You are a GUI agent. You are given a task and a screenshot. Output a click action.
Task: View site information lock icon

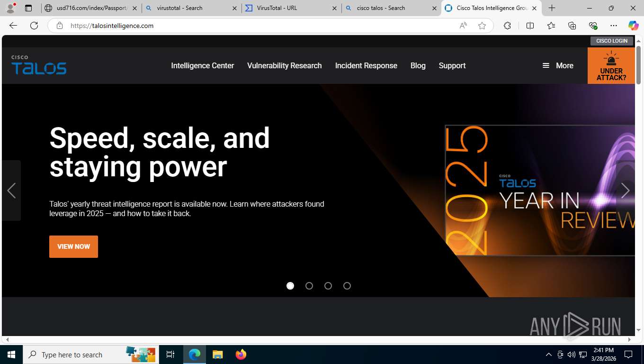tap(60, 26)
